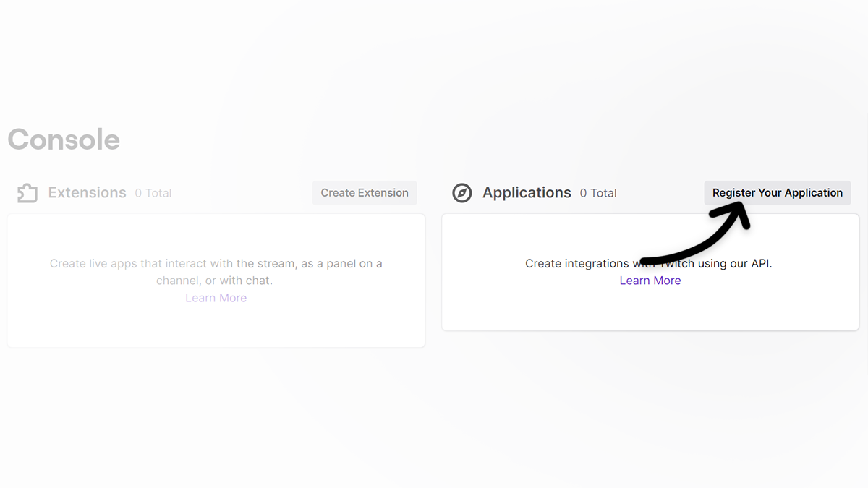Click the Extensions puzzle piece icon
Viewport: 868px width, 488px height.
[27, 193]
